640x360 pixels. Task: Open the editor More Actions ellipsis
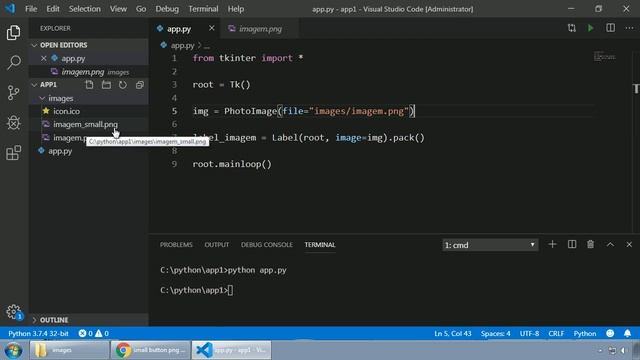coord(629,28)
